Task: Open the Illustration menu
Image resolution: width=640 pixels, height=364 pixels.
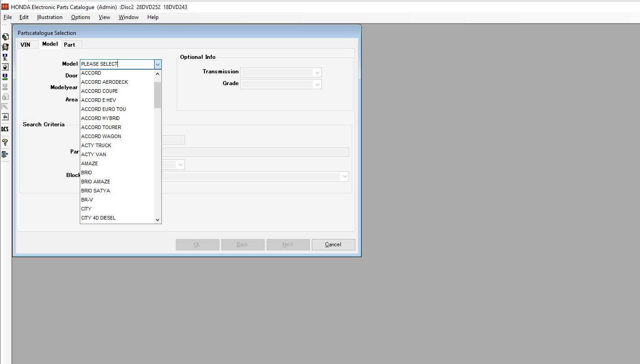Action: [50, 17]
